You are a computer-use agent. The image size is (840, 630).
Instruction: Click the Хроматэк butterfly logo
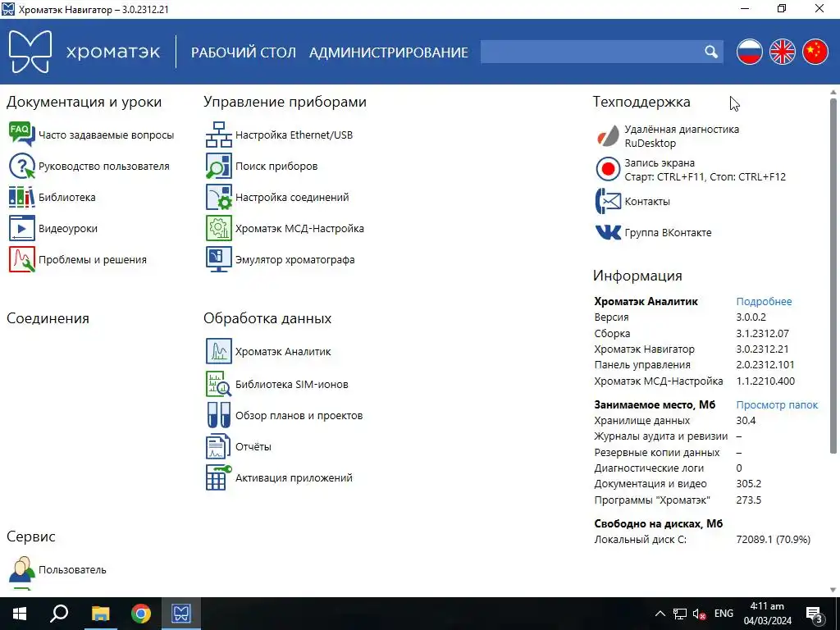coord(30,52)
